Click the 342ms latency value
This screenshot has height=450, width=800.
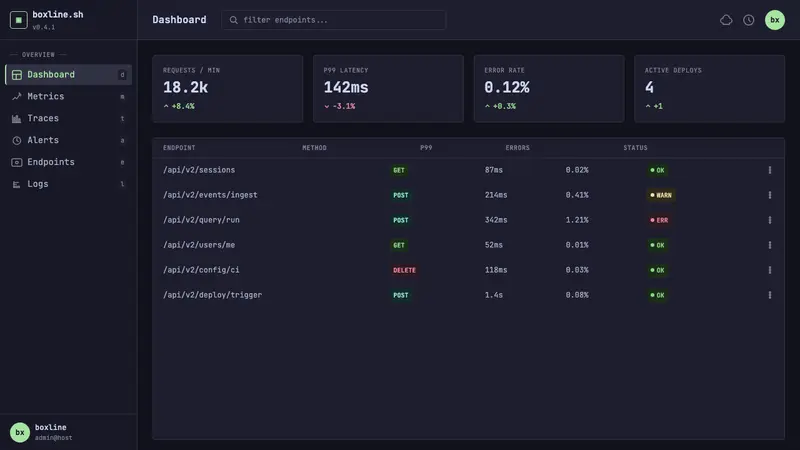point(496,220)
